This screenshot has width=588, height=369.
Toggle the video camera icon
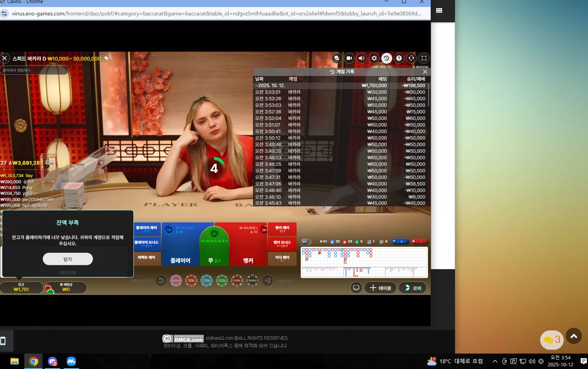point(349,58)
